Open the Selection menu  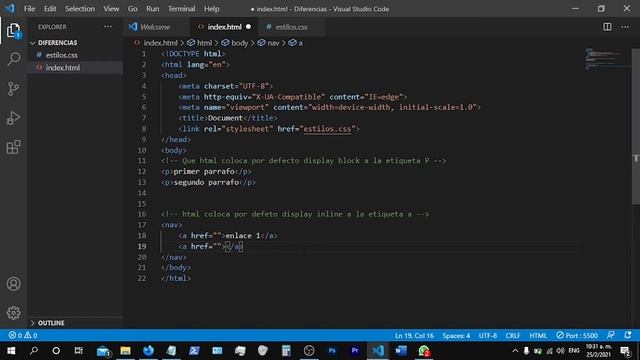80,9
